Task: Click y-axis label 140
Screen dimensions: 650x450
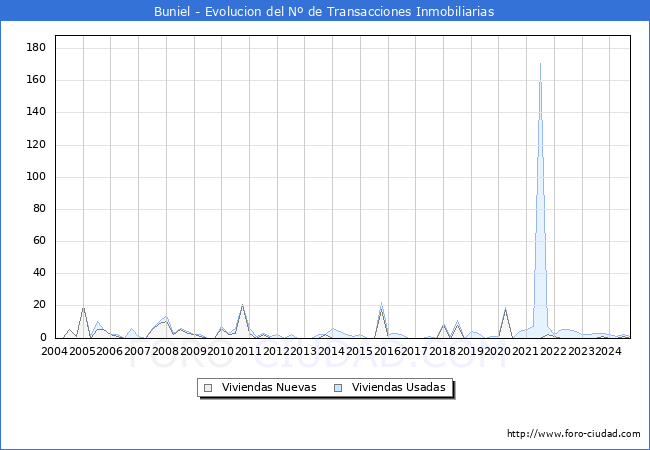Action: click(36, 111)
